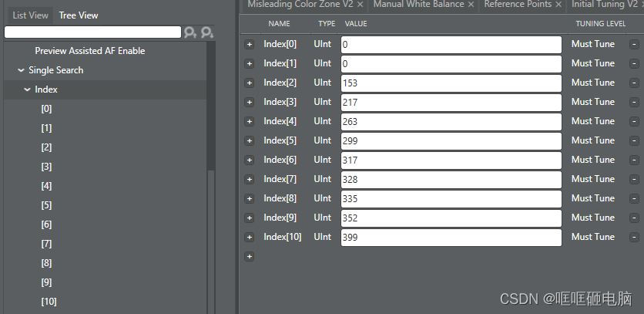Collapse the Index tree node
The width and height of the screenshot is (644, 314).
pos(27,89)
